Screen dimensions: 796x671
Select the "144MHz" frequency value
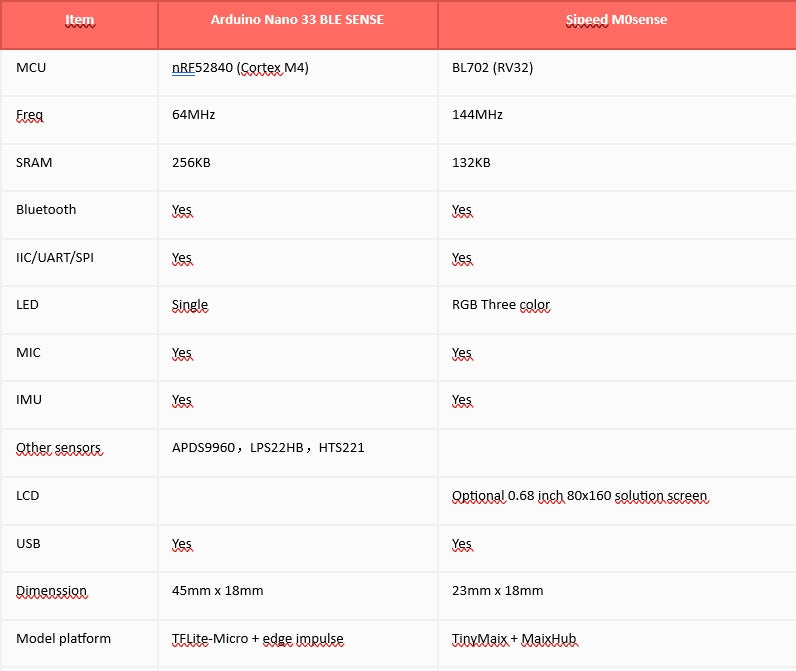477,115
